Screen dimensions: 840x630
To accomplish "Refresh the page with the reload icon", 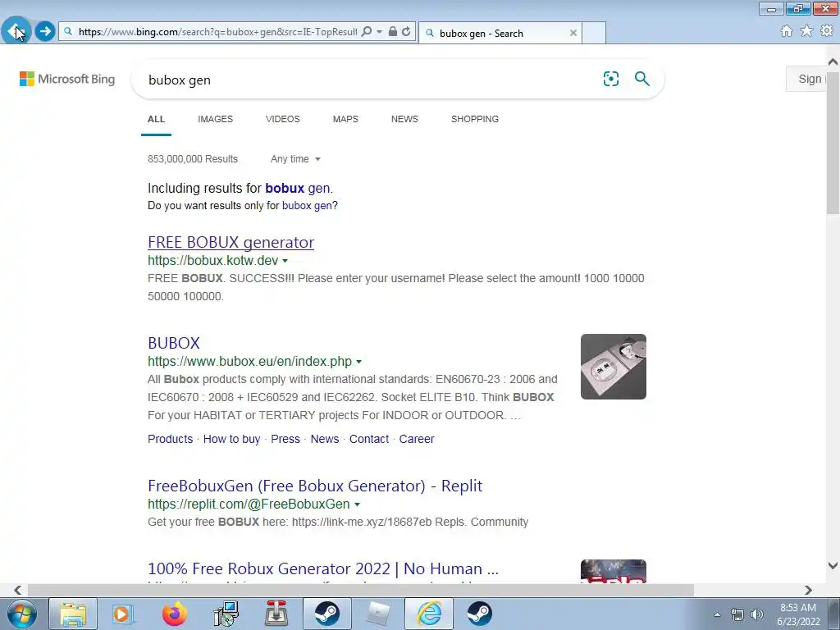I will [407, 32].
